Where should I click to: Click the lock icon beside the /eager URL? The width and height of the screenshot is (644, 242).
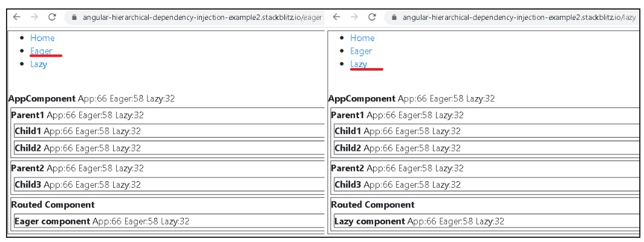(75, 19)
